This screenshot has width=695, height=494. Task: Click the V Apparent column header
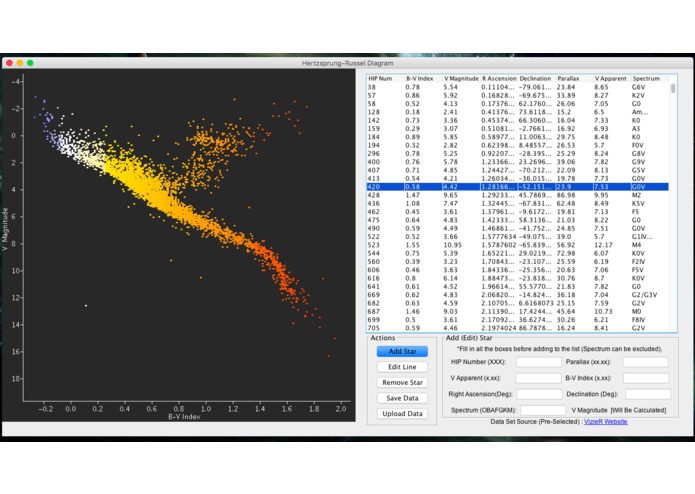click(612, 78)
